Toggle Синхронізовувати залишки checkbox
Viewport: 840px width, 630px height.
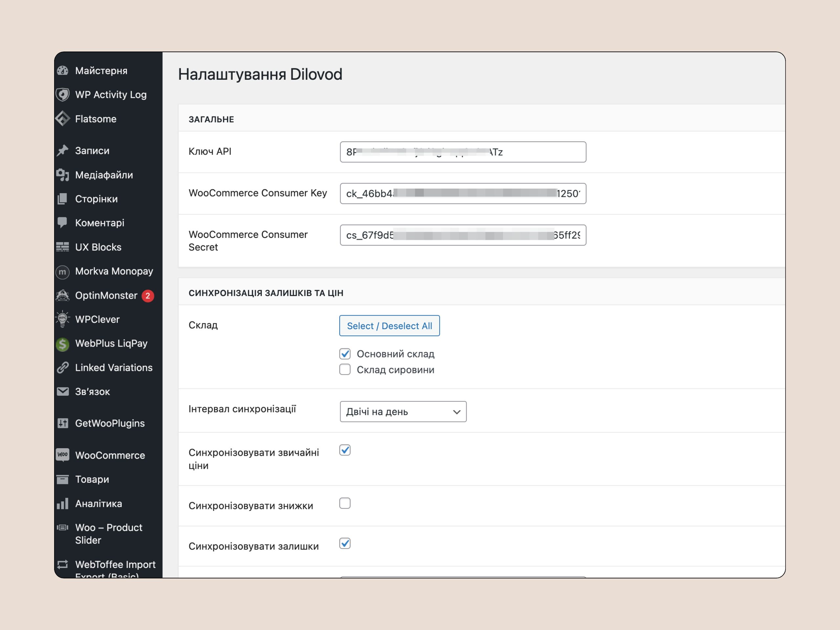pos(345,543)
